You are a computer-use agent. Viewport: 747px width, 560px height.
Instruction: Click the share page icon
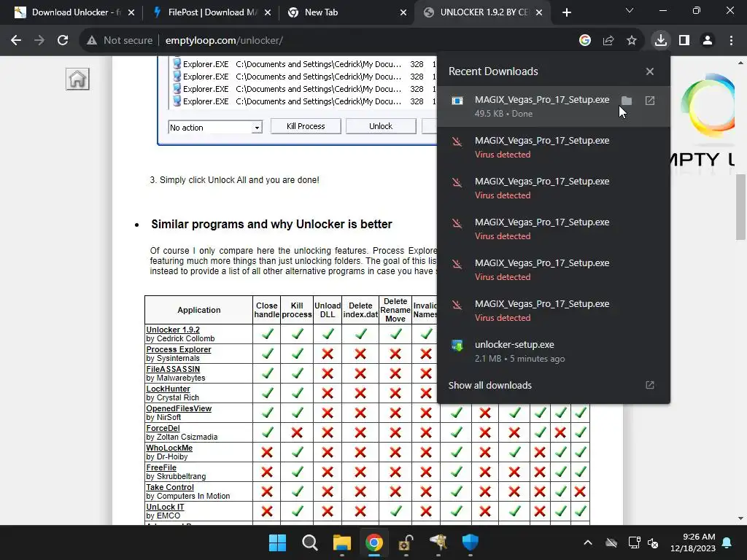click(x=608, y=41)
